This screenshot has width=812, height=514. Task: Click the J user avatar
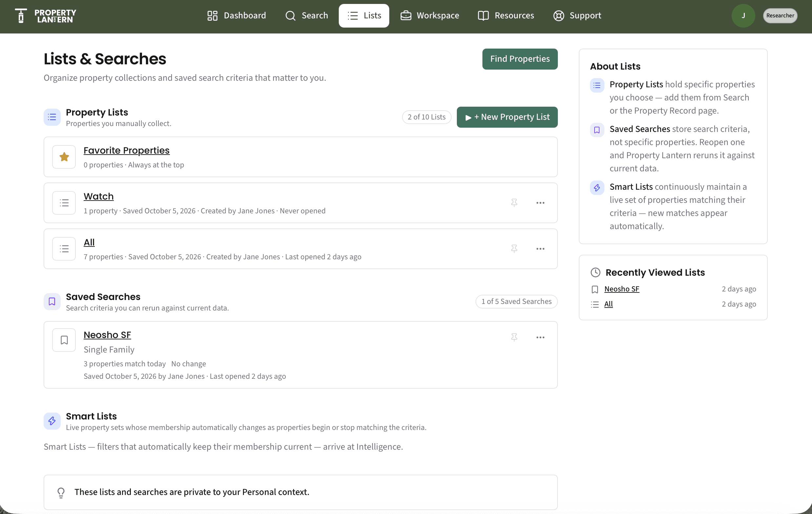[x=743, y=15]
